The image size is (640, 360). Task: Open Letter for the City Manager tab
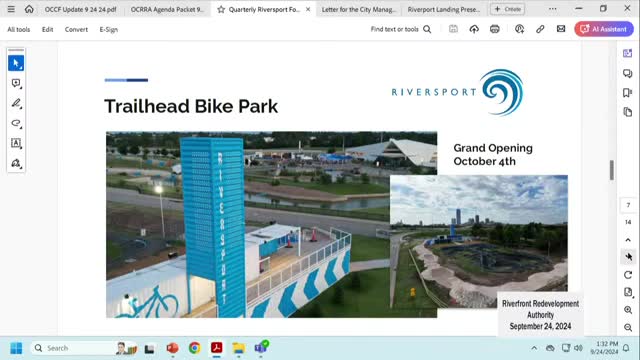[x=359, y=9]
